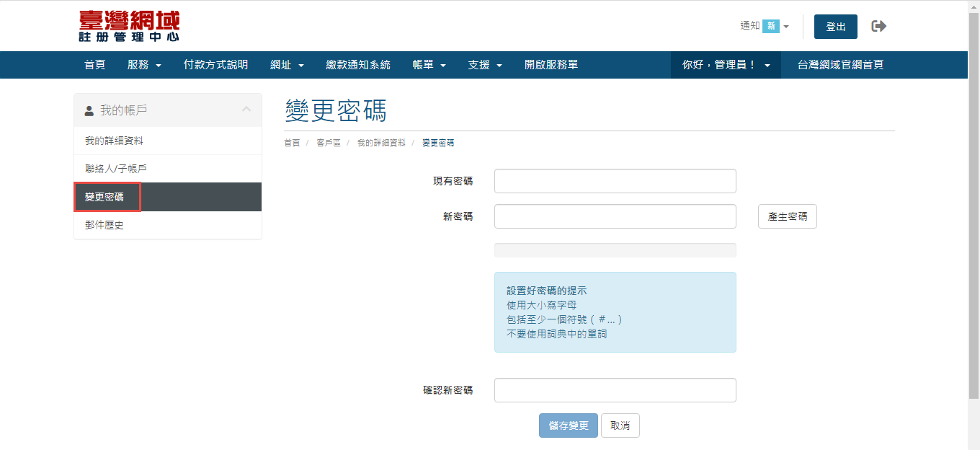This screenshot has width=980, height=450.
Task: Open the 你好，管理員！ account menu
Action: point(726,65)
